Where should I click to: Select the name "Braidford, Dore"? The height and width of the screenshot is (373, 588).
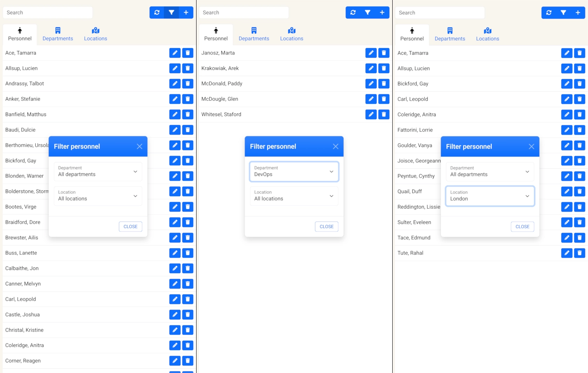23,222
